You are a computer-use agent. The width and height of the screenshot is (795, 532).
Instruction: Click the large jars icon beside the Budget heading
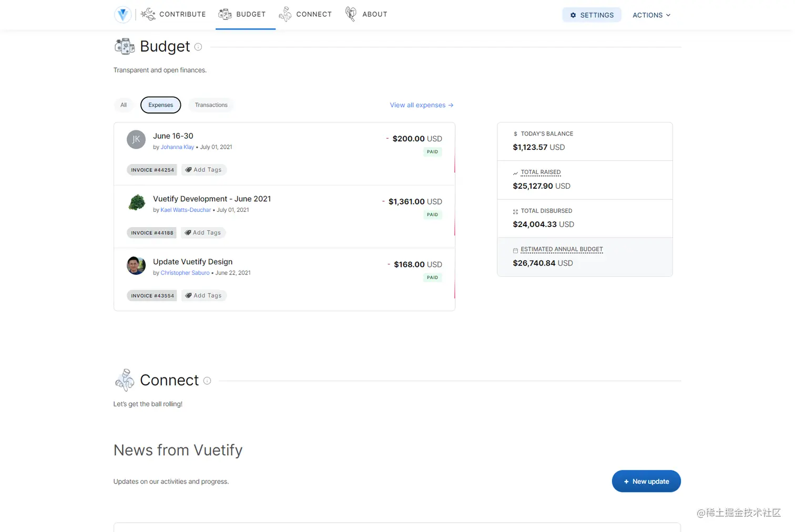coord(125,46)
